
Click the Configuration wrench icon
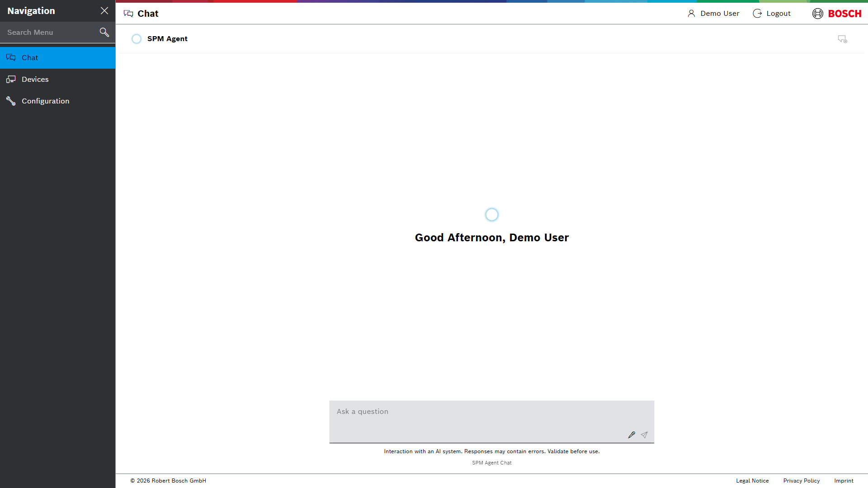11,101
